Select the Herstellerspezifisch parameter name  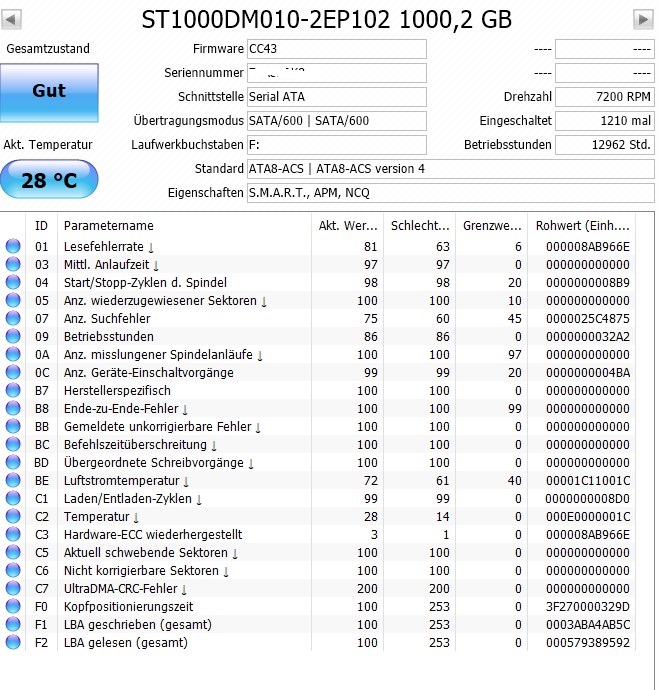[x=117, y=391]
